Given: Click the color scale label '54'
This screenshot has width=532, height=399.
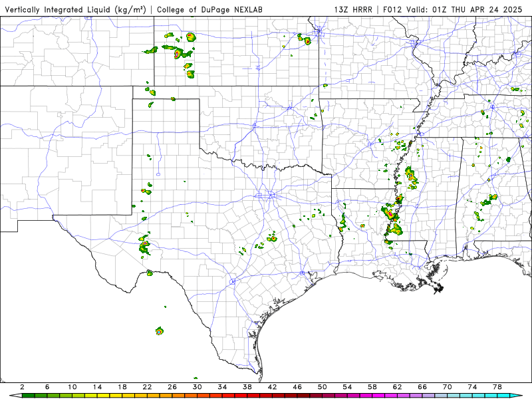Looking at the screenshot, I should (347, 387).
